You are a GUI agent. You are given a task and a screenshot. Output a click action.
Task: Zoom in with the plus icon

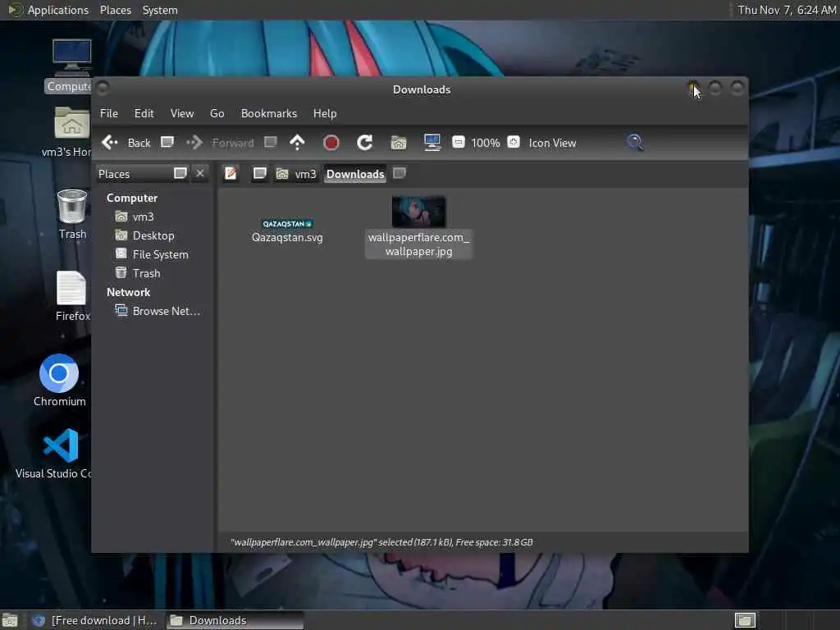point(514,142)
